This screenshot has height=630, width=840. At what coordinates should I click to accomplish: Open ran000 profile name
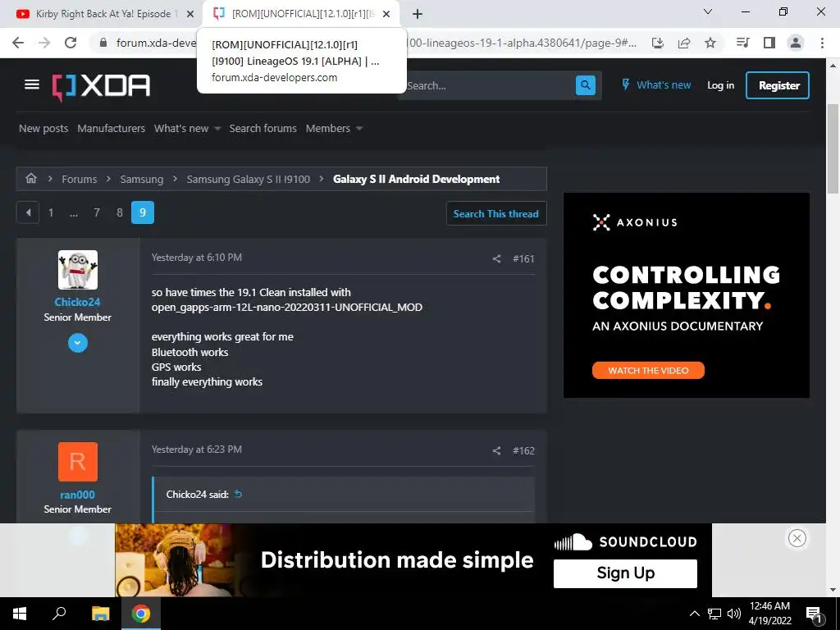(x=78, y=495)
